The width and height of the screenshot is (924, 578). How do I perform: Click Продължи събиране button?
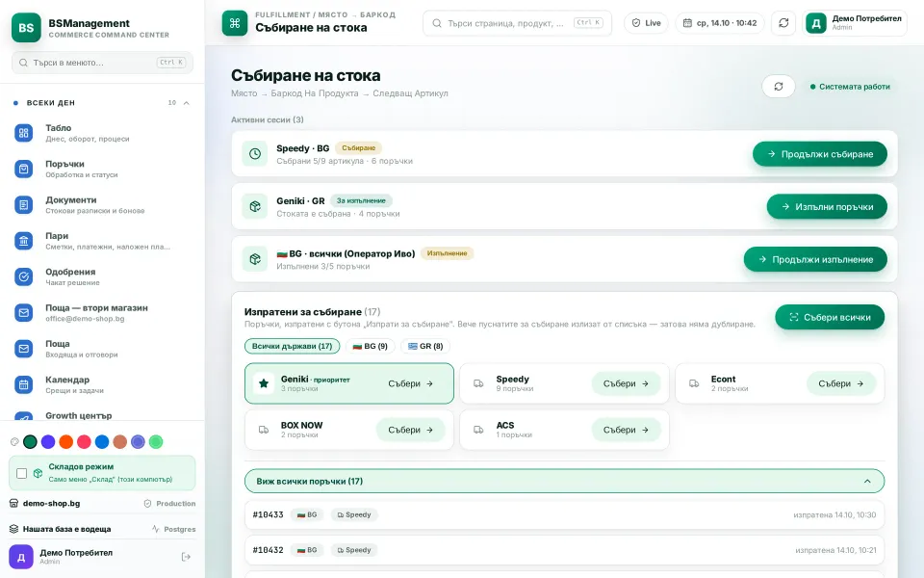tap(820, 154)
